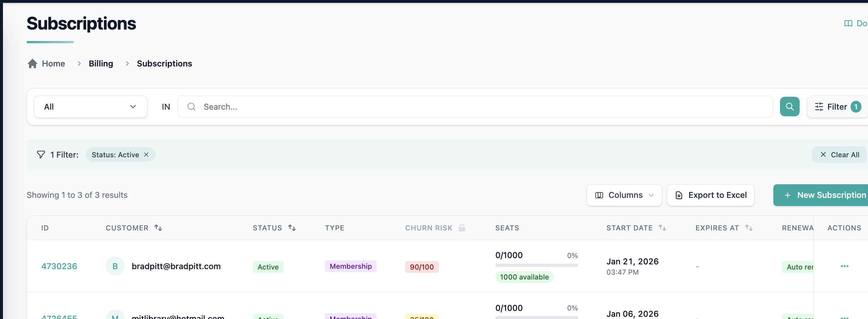Open the Home breadcrumb link
The width and height of the screenshot is (868, 319).
pyautogui.click(x=53, y=64)
